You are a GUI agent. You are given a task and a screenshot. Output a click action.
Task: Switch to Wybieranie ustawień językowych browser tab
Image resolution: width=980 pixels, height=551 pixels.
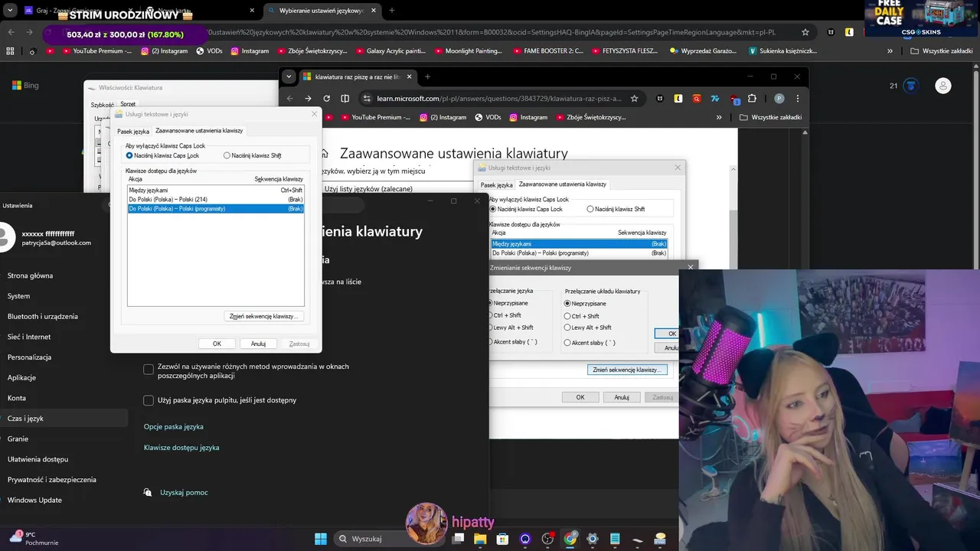tap(322, 11)
